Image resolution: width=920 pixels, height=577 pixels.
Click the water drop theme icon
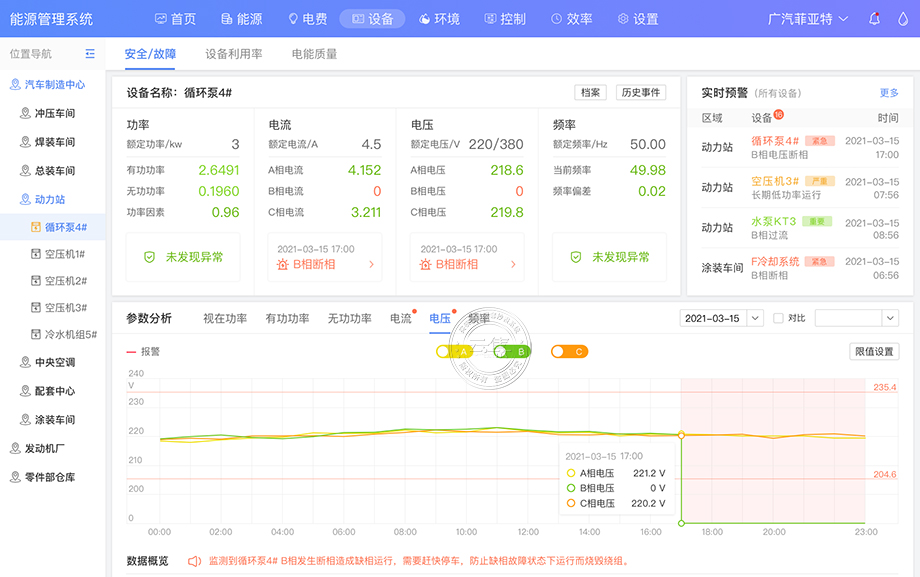904,19
